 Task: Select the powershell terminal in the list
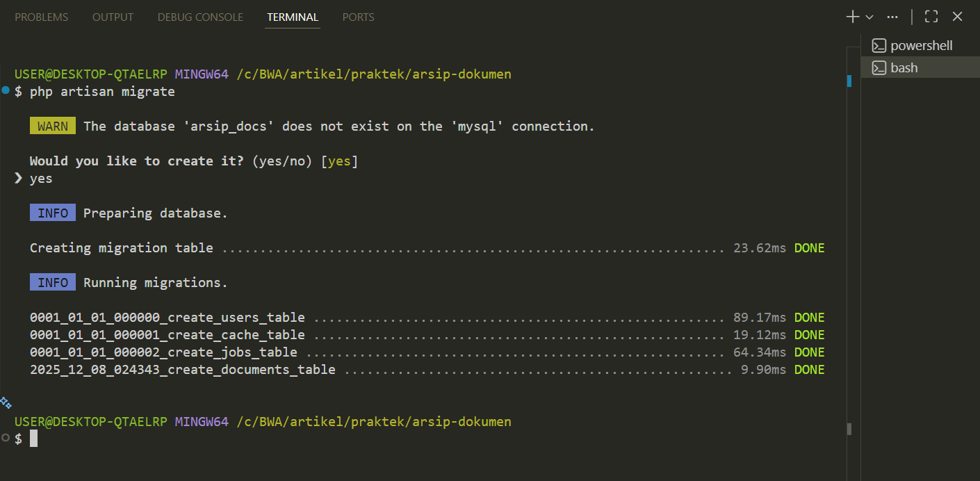pyautogui.click(x=921, y=46)
